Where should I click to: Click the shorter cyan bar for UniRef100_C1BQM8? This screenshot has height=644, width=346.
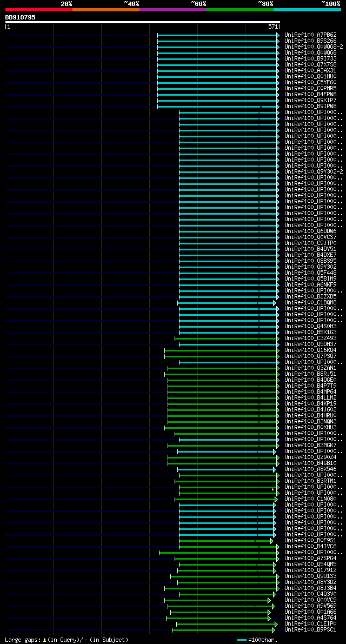point(227,303)
